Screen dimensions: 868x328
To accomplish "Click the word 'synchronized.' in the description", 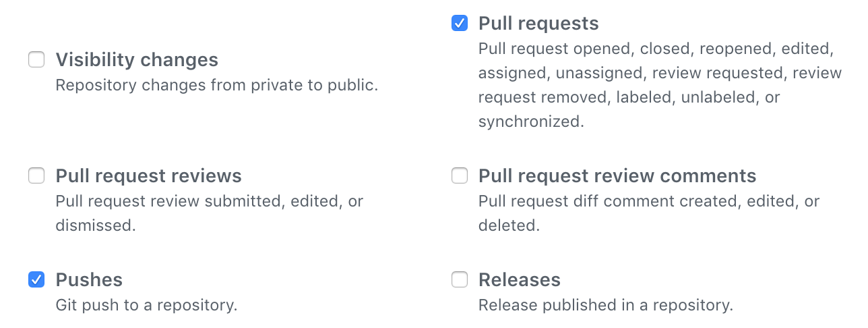I will point(531,122).
